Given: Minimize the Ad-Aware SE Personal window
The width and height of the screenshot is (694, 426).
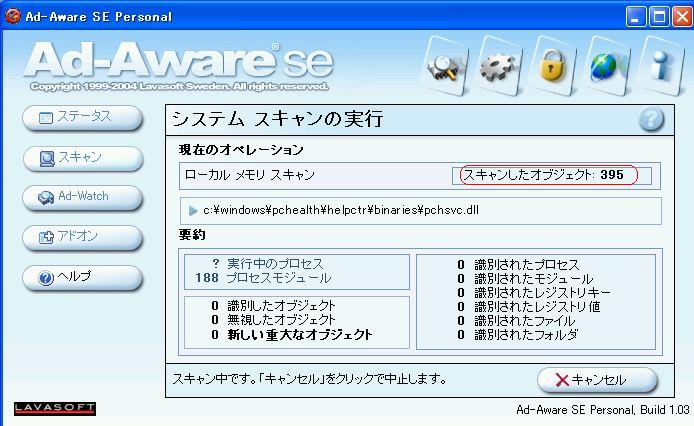Looking at the screenshot, I should (x=636, y=17).
